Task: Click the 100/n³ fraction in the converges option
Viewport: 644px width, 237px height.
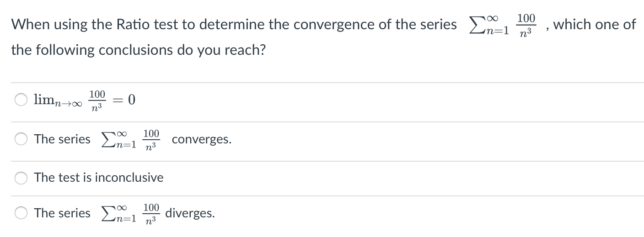Action: point(151,139)
